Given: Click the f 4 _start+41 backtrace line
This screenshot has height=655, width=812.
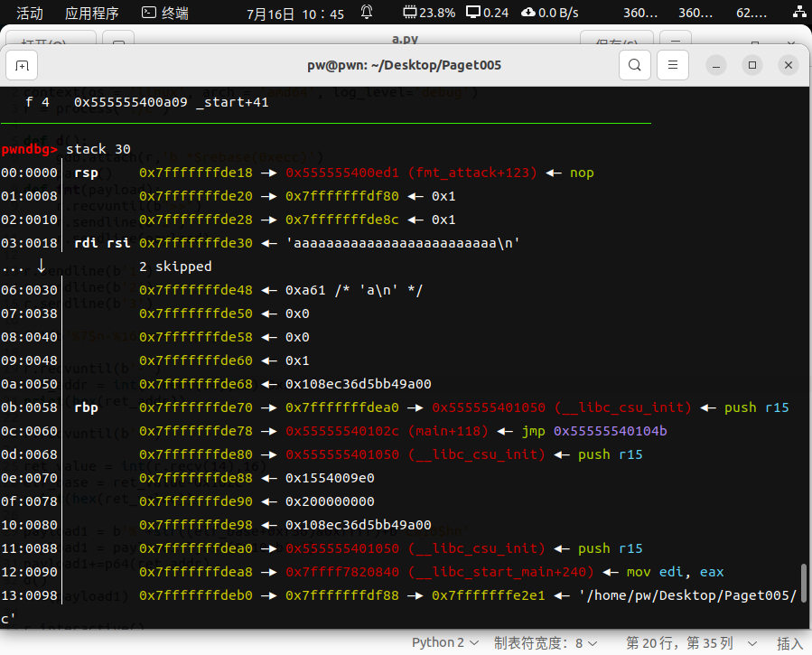Looking at the screenshot, I should 146,102.
